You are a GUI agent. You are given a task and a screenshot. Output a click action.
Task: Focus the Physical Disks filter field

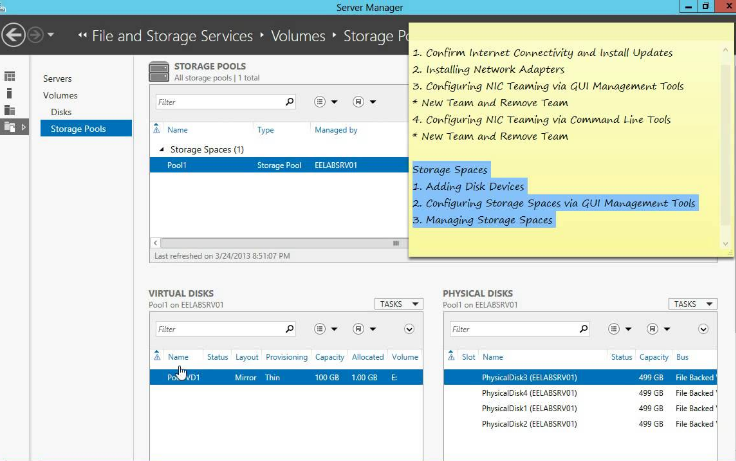514,329
